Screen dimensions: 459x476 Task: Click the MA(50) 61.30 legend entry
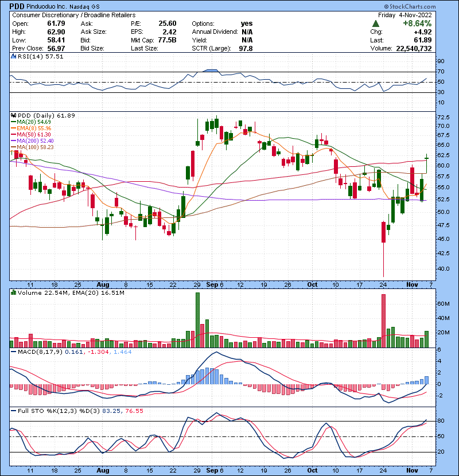coord(34,134)
